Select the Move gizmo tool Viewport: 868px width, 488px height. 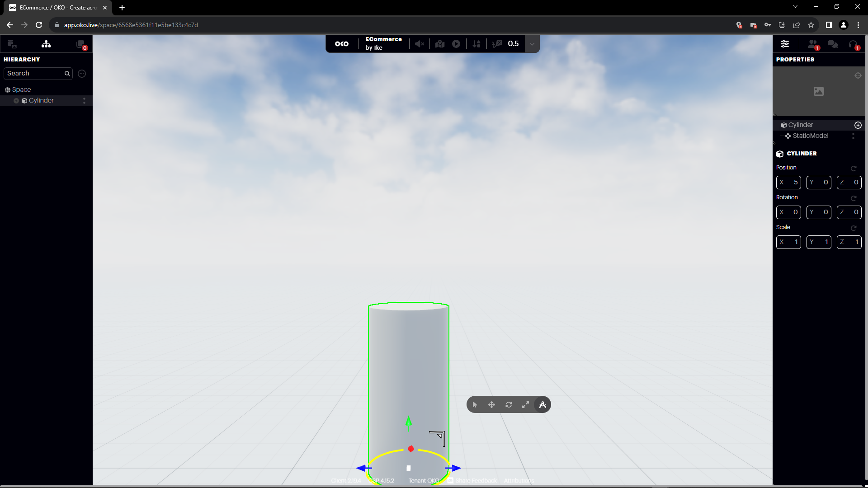(491, 404)
